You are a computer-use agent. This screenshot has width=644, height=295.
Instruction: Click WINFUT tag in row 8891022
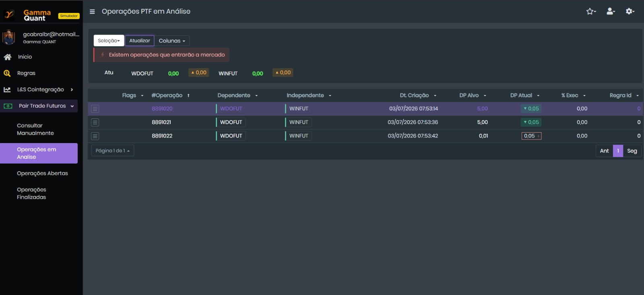click(x=299, y=136)
